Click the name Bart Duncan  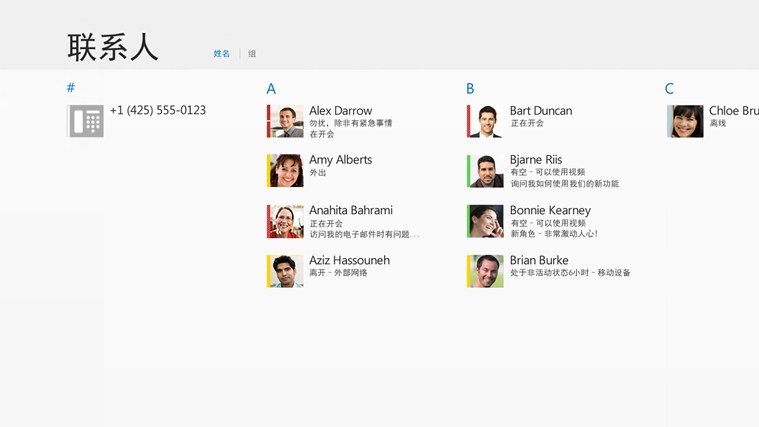point(541,110)
